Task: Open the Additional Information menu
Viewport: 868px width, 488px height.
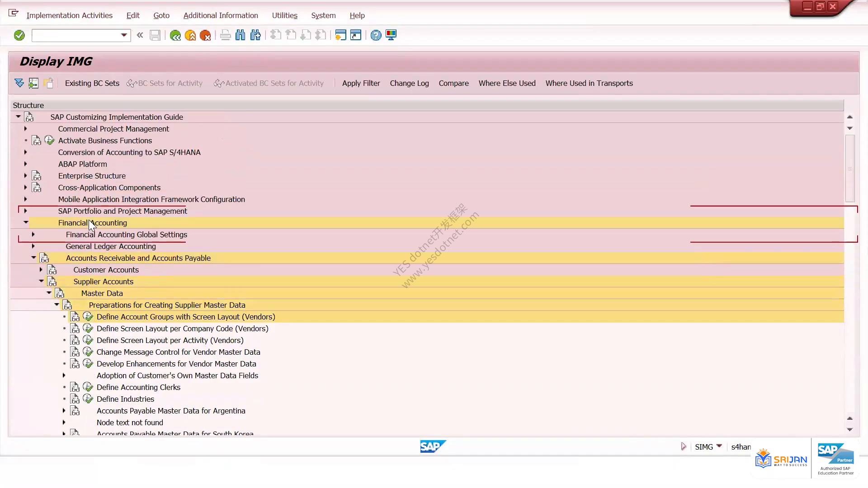Action: [x=221, y=15]
